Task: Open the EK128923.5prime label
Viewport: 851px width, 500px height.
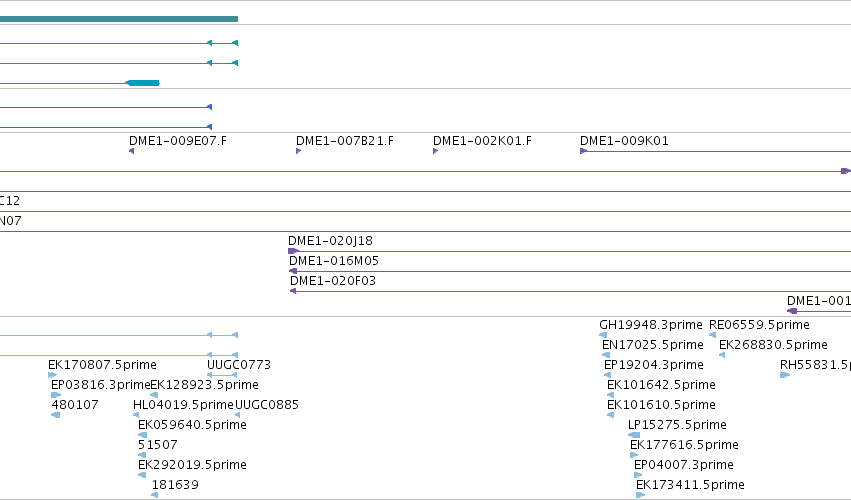Action: [x=204, y=385]
